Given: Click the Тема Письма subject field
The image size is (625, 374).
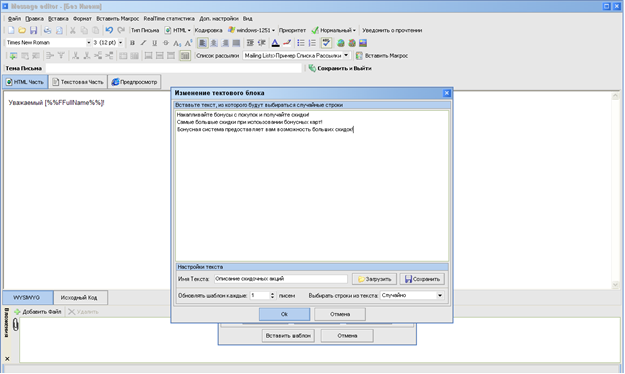Looking at the screenshot, I should tap(173, 68).
